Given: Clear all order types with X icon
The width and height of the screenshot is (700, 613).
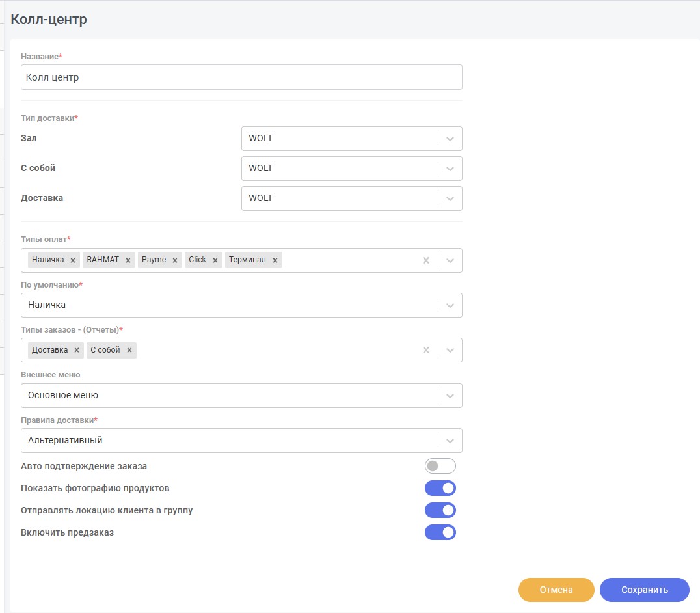Looking at the screenshot, I should click(426, 351).
